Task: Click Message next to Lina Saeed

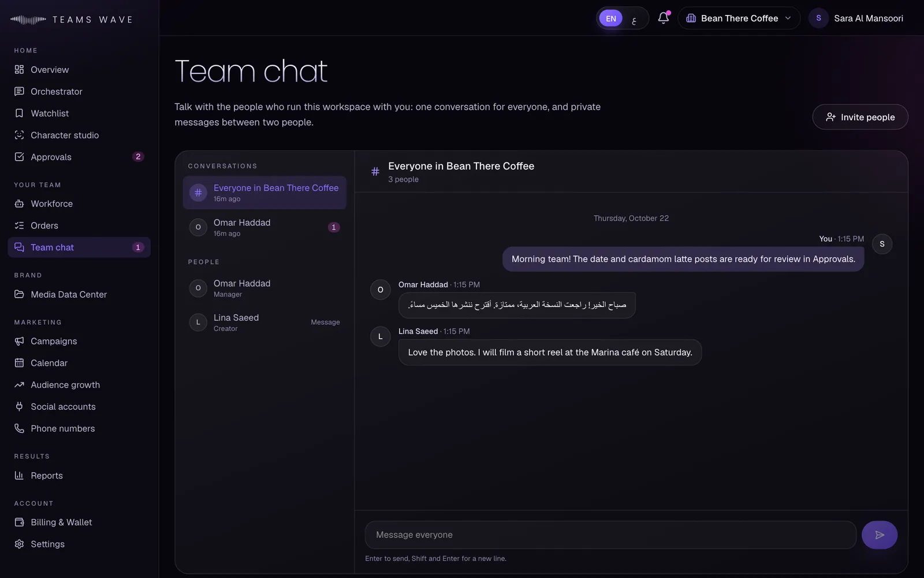Action: click(x=325, y=323)
